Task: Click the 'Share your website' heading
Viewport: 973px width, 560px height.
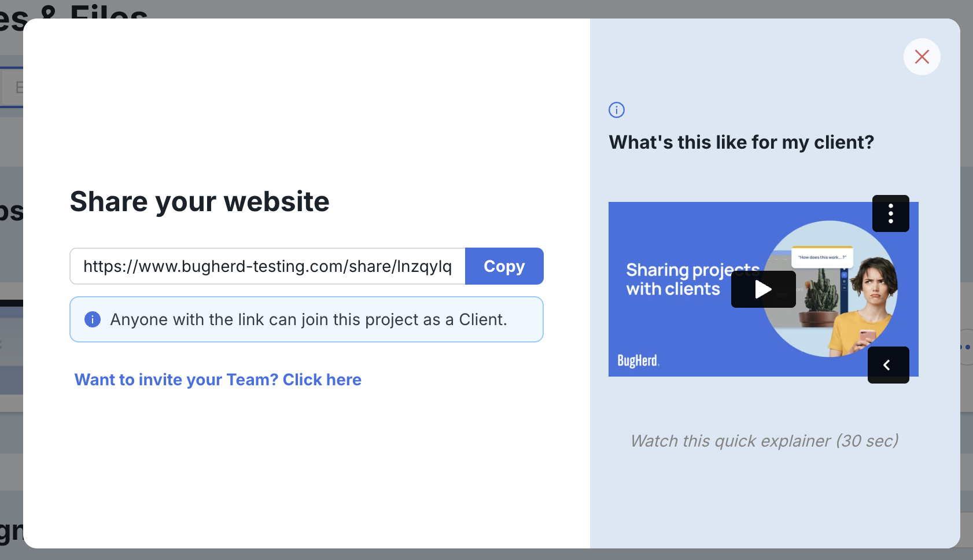Action: point(199,201)
